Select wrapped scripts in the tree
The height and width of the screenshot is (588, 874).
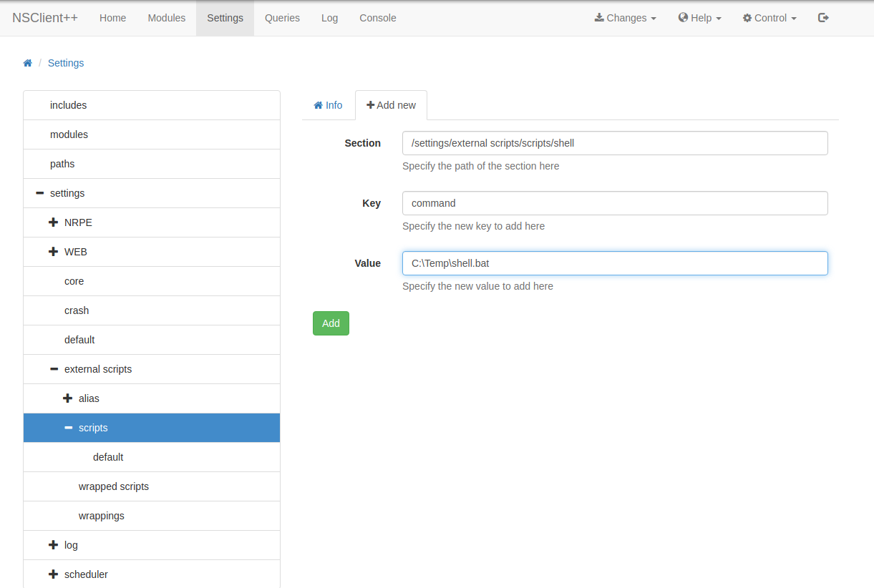[x=114, y=486]
